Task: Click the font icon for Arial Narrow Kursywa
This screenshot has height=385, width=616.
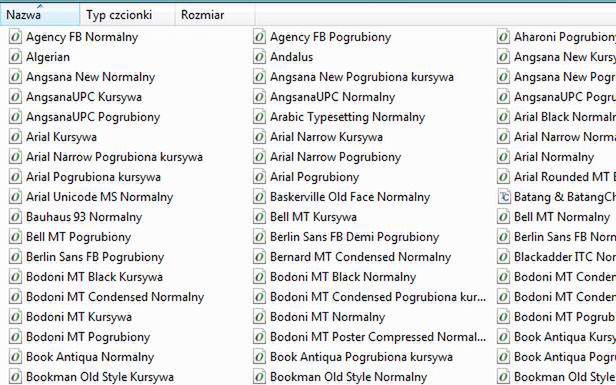Action: click(x=259, y=137)
